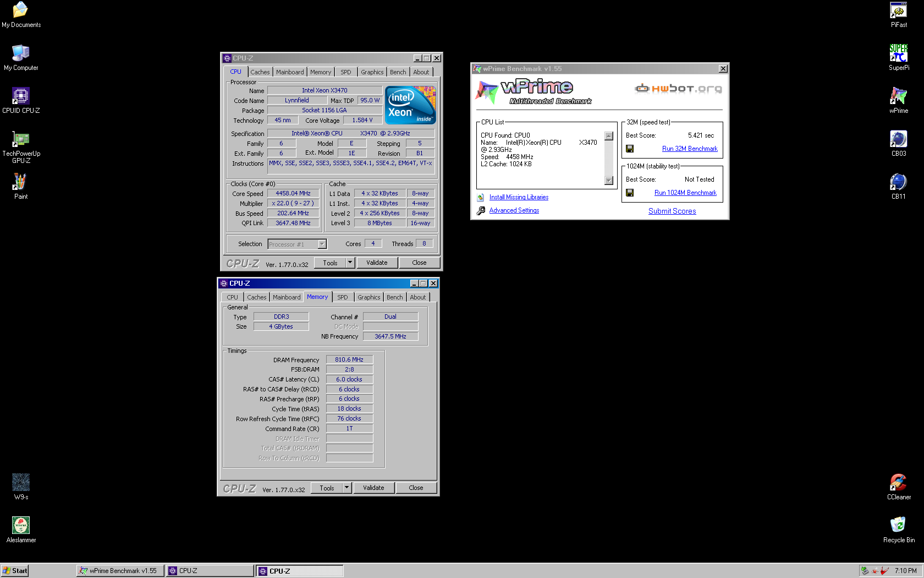Launch CPUID CPU-Z desktop shortcut
Screen dimensions: 924x578
point(21,101)
